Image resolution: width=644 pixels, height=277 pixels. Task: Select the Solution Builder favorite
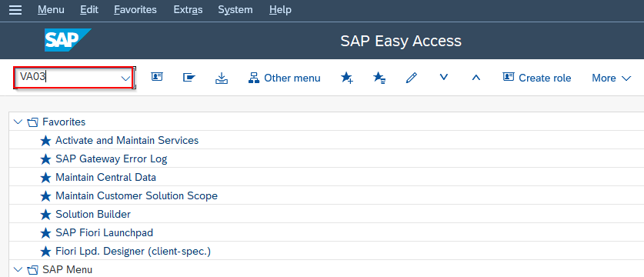pyautogui.click(x=93, y=214)
